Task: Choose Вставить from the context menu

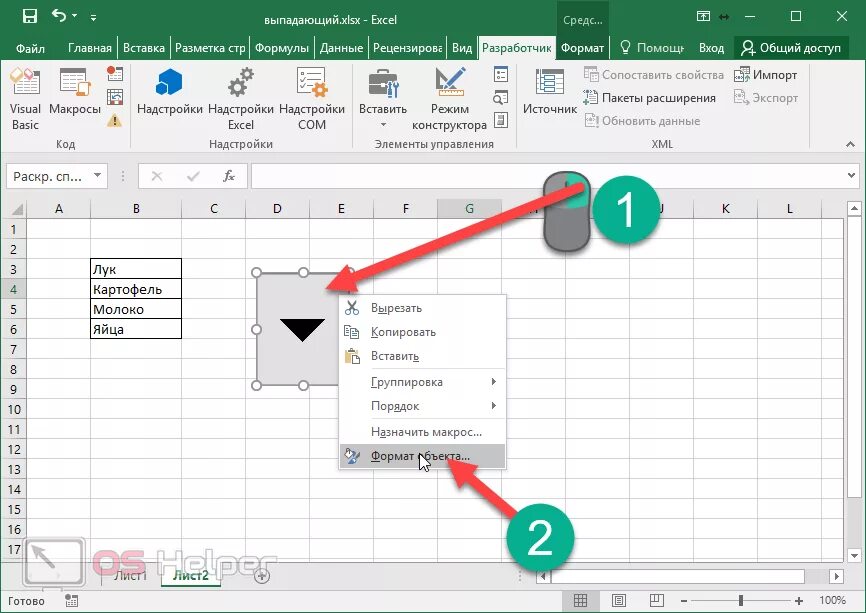Action: click(x=423, y=356)
